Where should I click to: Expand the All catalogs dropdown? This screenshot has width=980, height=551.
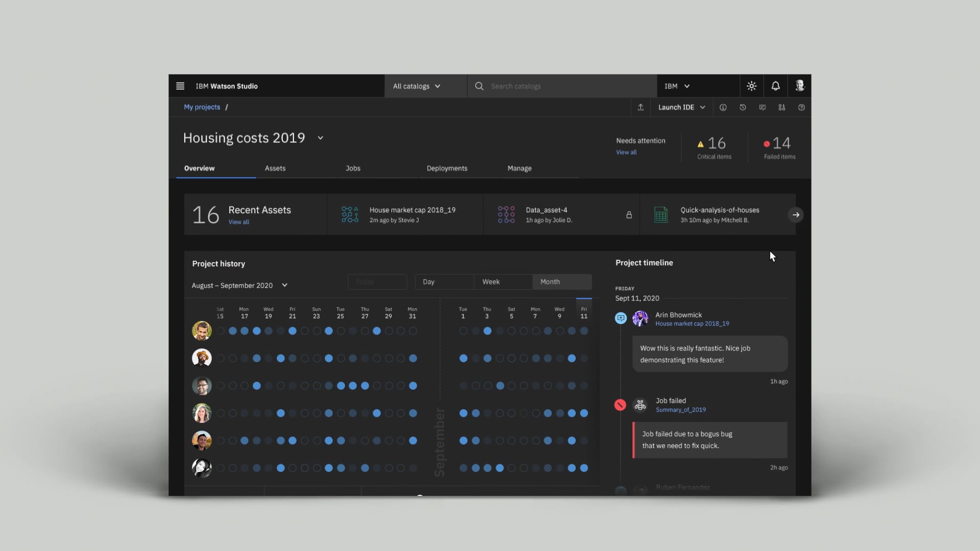(416, 86)
